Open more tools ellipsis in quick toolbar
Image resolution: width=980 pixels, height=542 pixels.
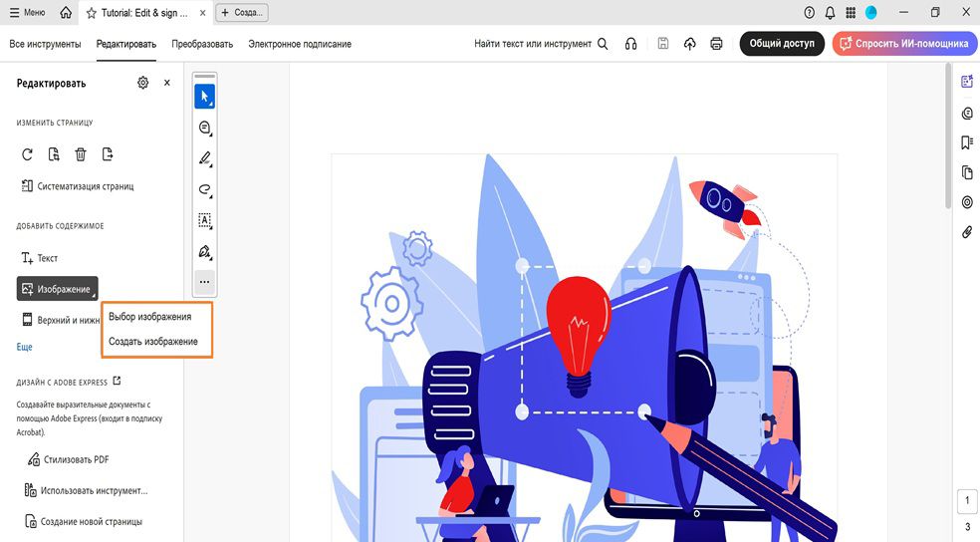tap(204, 281)
